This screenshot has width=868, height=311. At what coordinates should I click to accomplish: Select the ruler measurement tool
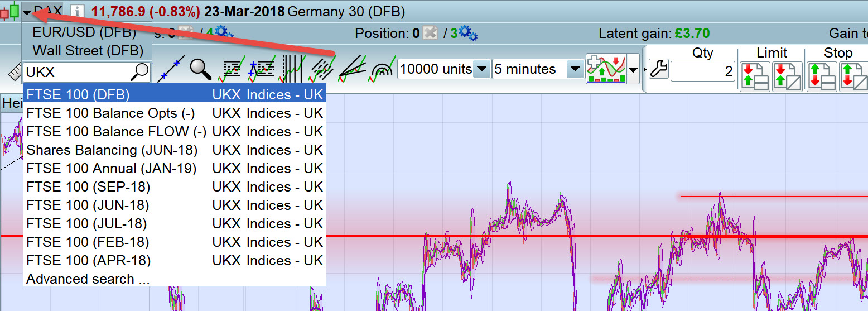[15, 73]
